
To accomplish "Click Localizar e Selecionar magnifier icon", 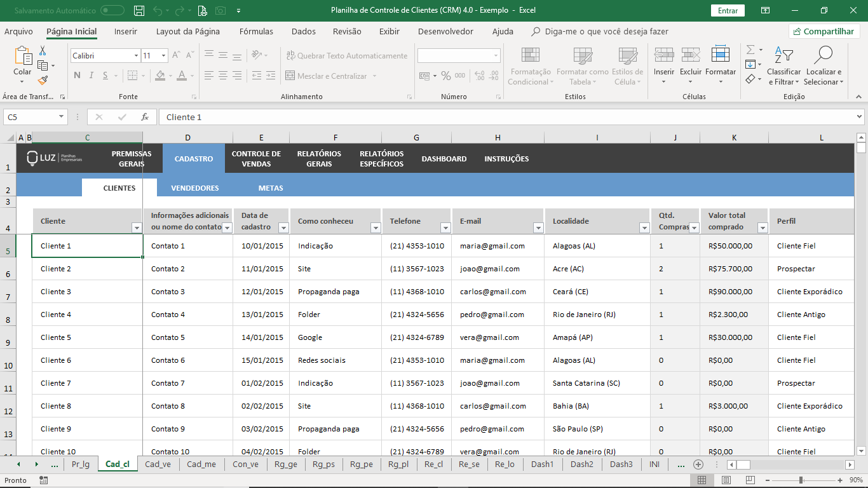I will click(824, 55).
